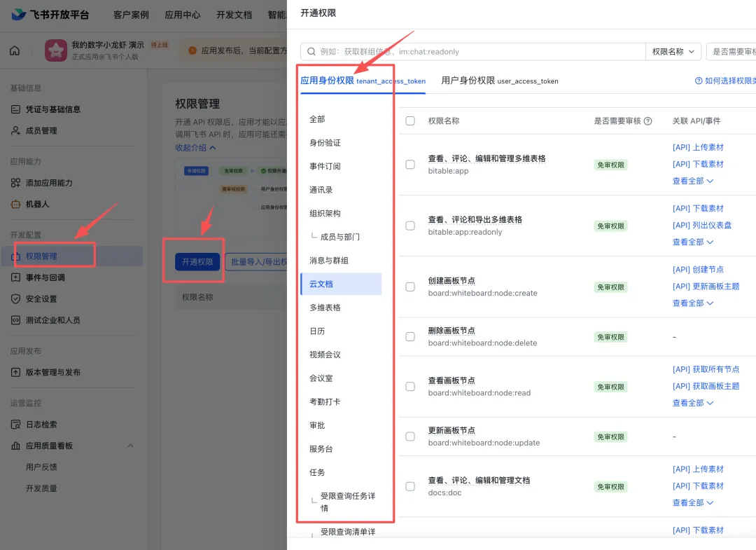
Task: Click the 事件与回调 sidebar icon
Action: point(15,277)
